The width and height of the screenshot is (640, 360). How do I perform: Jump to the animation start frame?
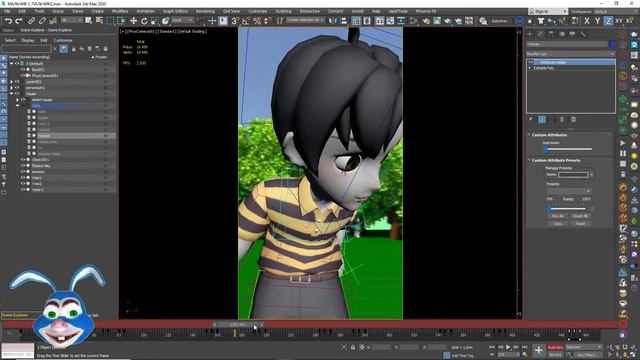pyautogui.click(x=492, y=347)
